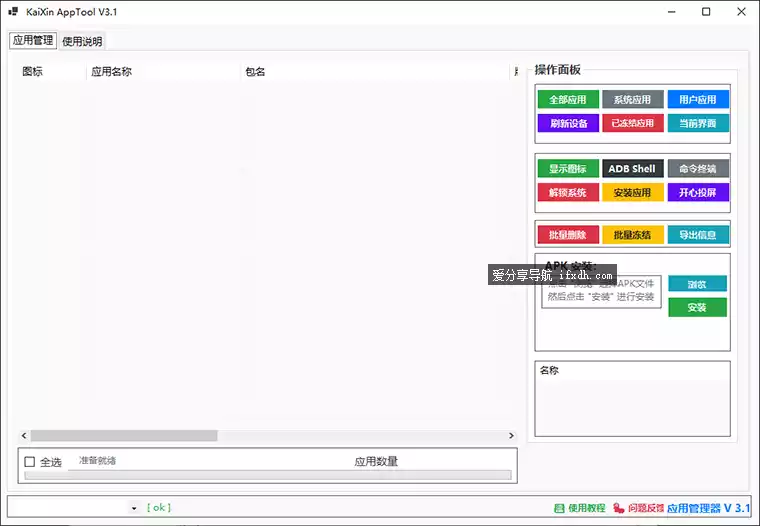Click the horizontal scrollbar thumb
This screenshot has height=526, width=760.
pyautogui.click(x=124, y=436)
